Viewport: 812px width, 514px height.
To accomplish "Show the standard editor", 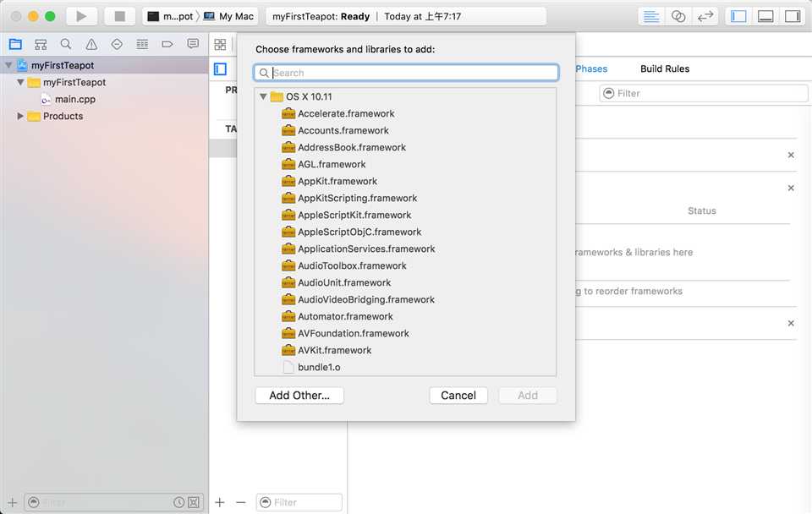I will [x=651, y=16].
